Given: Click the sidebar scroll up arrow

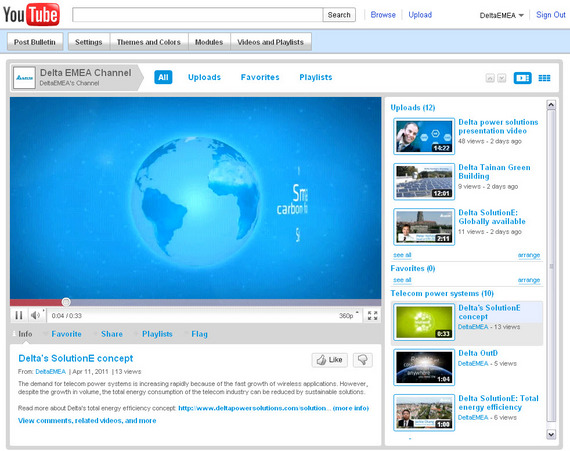Looking at the screenshot, I should [x=551, y=105].
